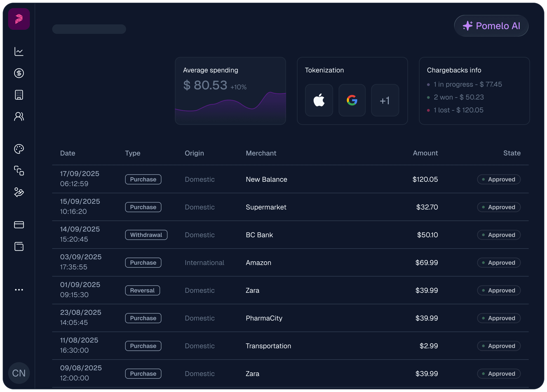Open the hand-with-coin sidebar icon

click(19, 192)
